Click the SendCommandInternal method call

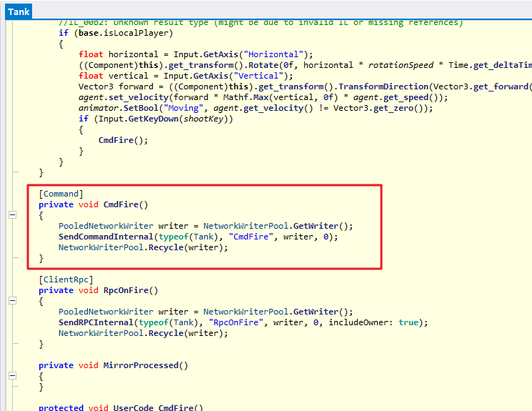coord(106,237)
